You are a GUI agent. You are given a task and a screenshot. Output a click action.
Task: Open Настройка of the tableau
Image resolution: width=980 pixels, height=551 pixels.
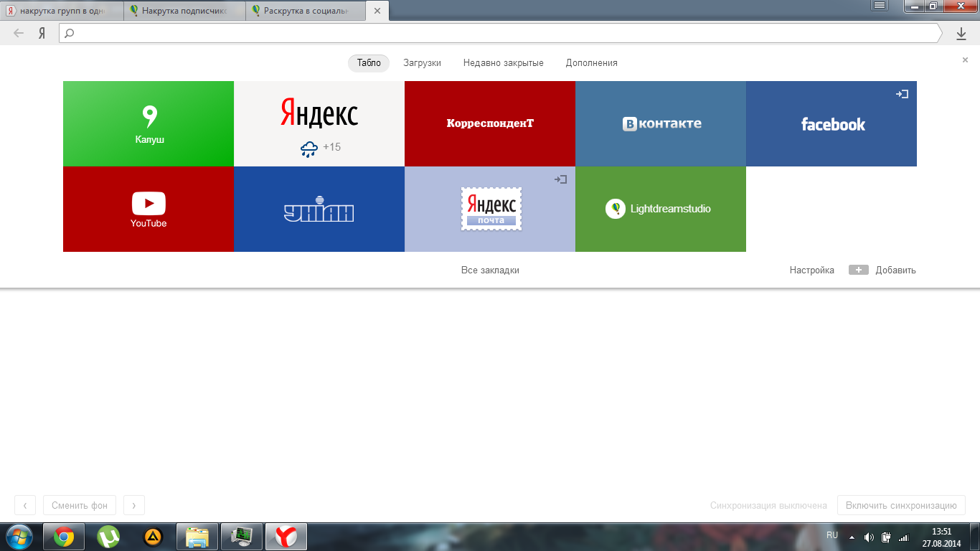pos(812,270)
